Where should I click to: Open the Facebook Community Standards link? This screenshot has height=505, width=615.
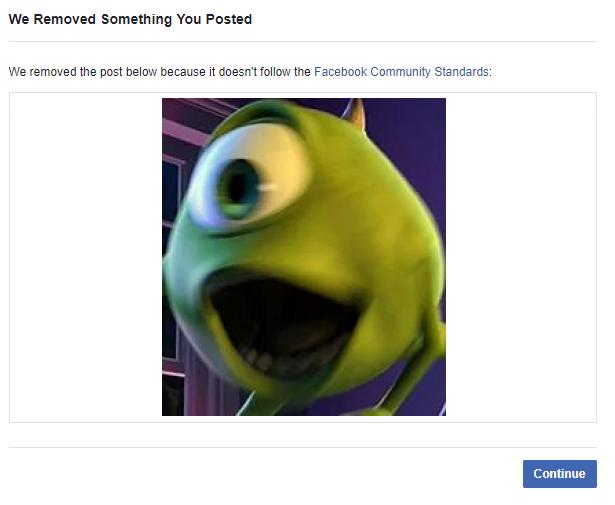(401, 72)
